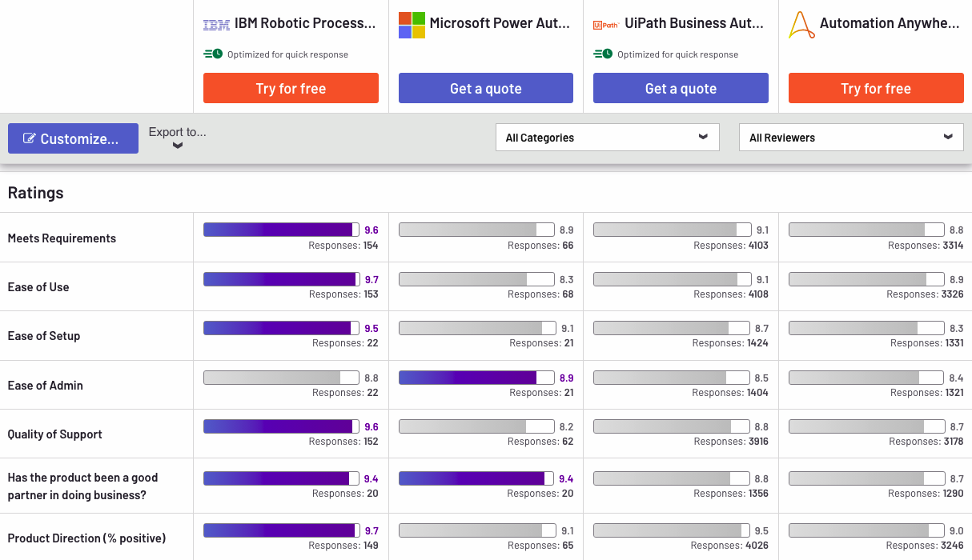Click IBM's Ease of Use rating bar
The height and width of the screenshot is (560, 972).
click(x=281, y=278)
